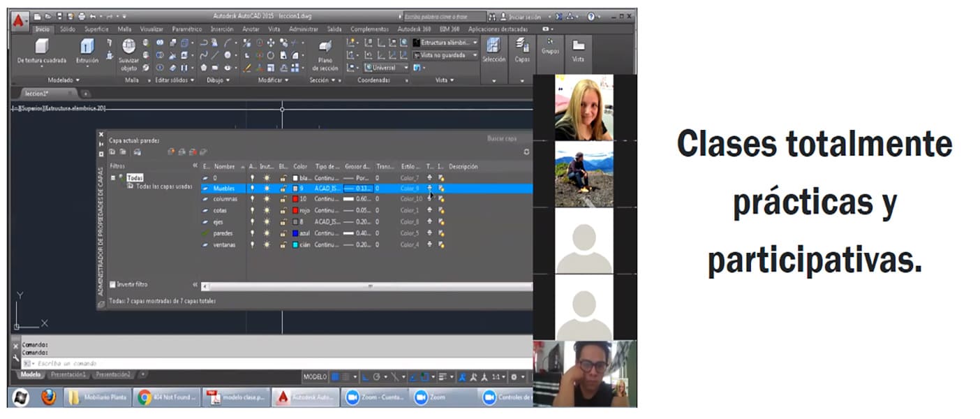Click the refresh icon in layer manager
This screenshot has width=980, height=419.
(526, 152)
